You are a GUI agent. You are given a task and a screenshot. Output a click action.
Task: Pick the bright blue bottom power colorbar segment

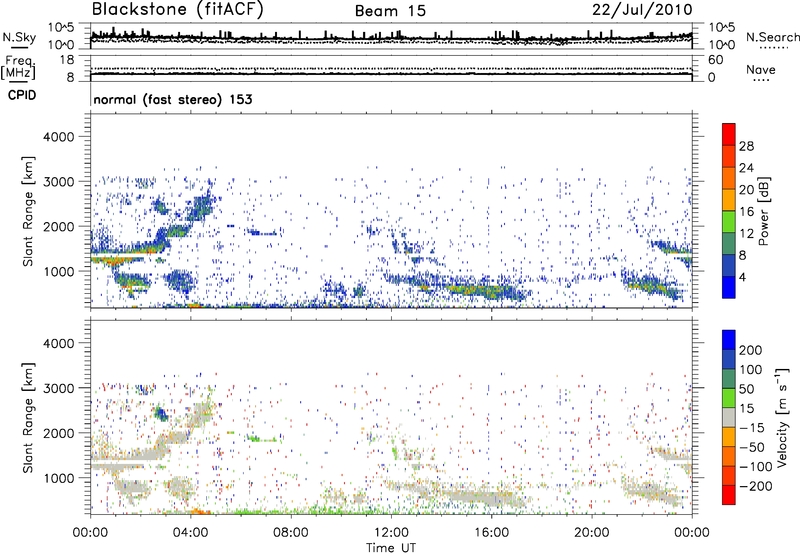pos(729,287)
